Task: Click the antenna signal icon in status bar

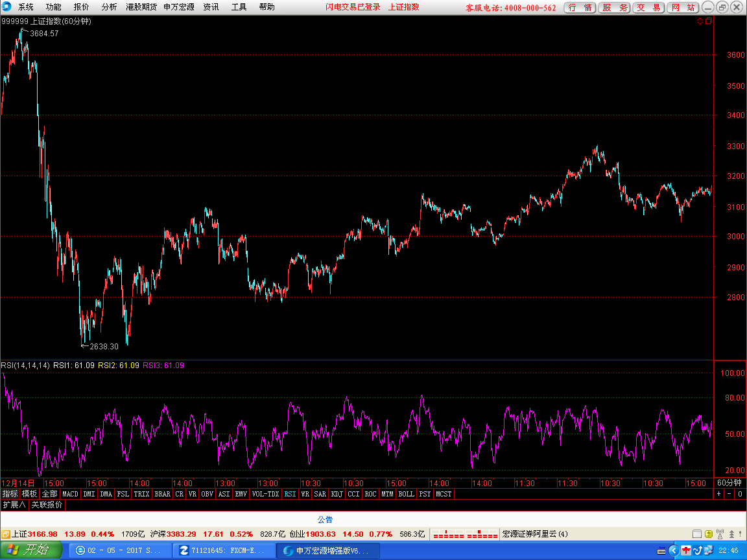Action: [x=720, y=534]
